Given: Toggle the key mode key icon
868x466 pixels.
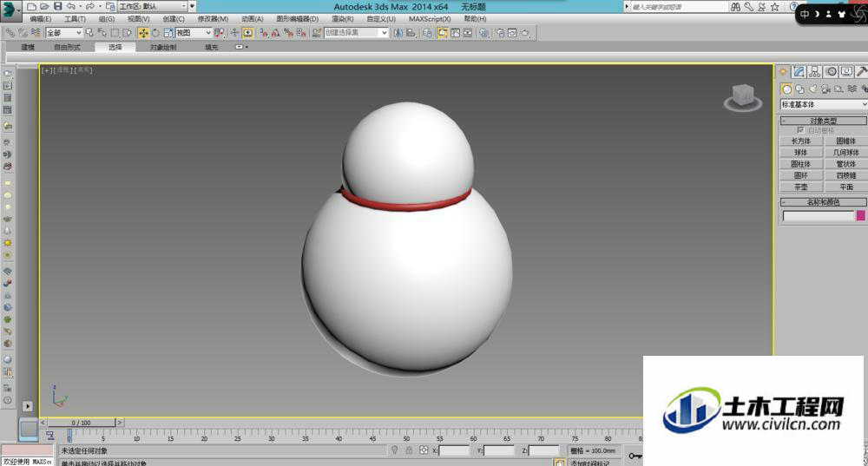Looking at the screenshot, I should [x=635, y=456].
